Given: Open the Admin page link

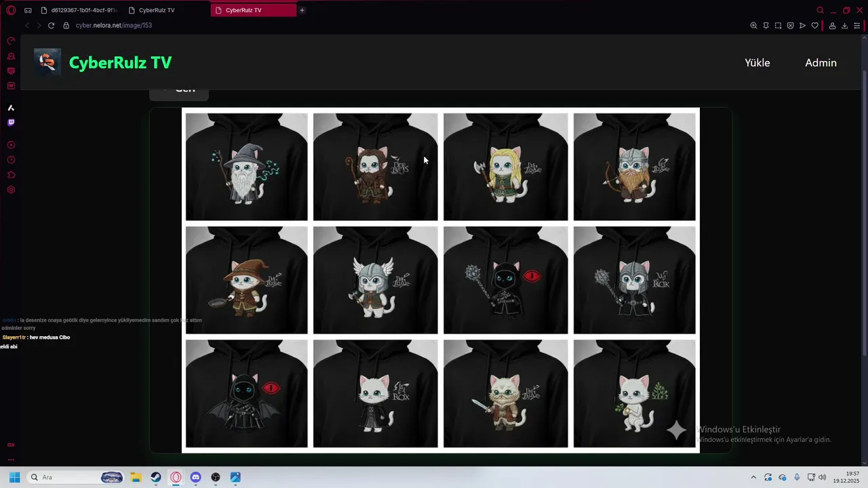Looking at the screenshot, I should point(821,62).
